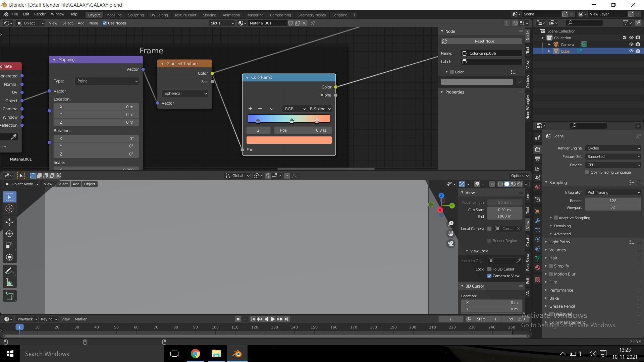Click the Add Cube tool icon

[9, 296]
